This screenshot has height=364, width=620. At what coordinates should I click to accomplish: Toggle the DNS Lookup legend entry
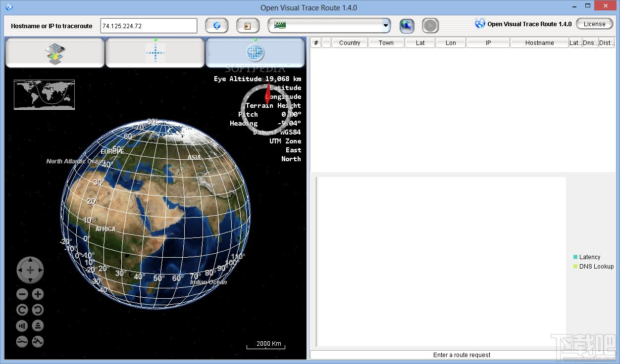point(593,267)
